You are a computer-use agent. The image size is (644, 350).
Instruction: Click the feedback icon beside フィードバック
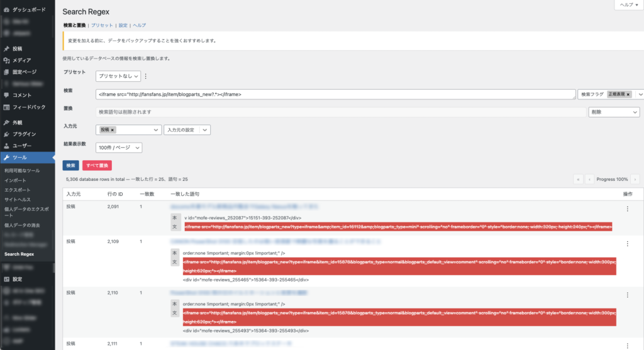point(6,107)
